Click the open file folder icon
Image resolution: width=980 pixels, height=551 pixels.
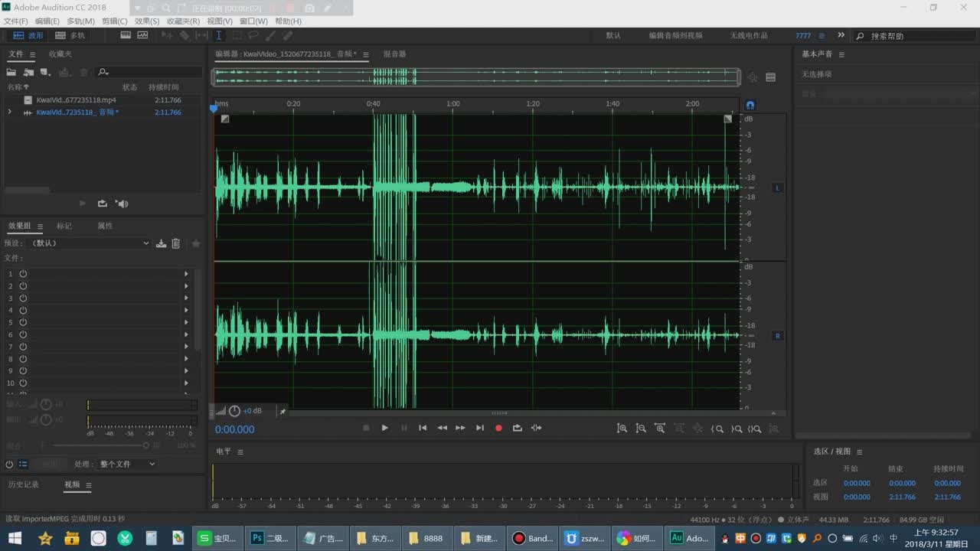click(x=11, y=72)
